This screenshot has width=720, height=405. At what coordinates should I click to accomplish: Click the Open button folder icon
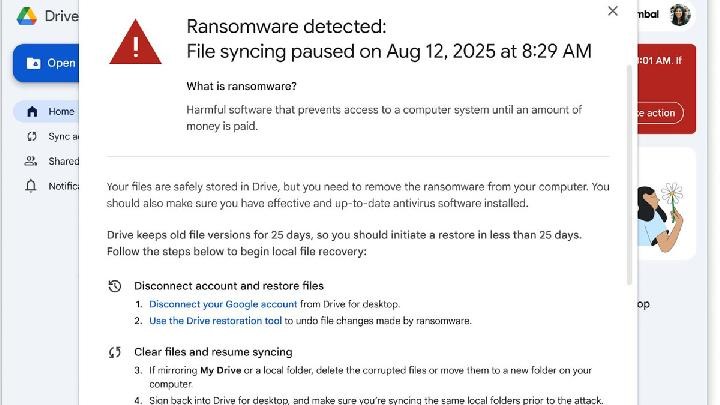pyautogui.click(x=34, y=63)
